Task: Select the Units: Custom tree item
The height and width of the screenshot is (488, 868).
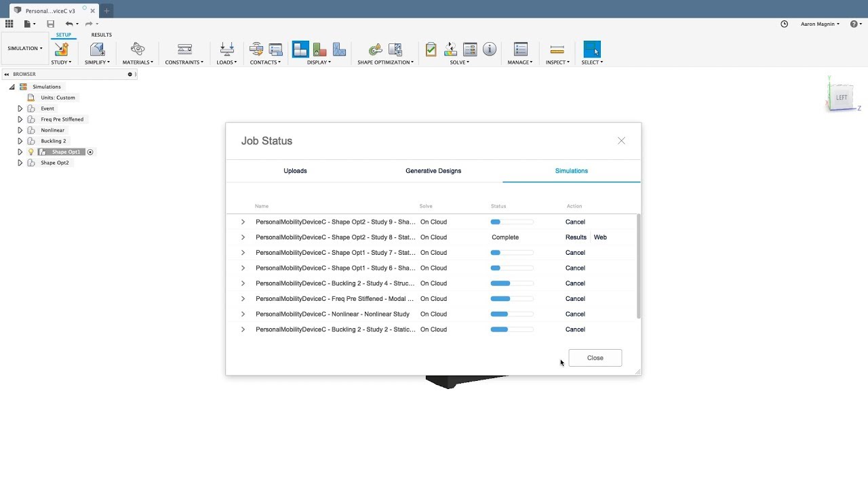Action: pyautogui.click(x=58, y=98)
